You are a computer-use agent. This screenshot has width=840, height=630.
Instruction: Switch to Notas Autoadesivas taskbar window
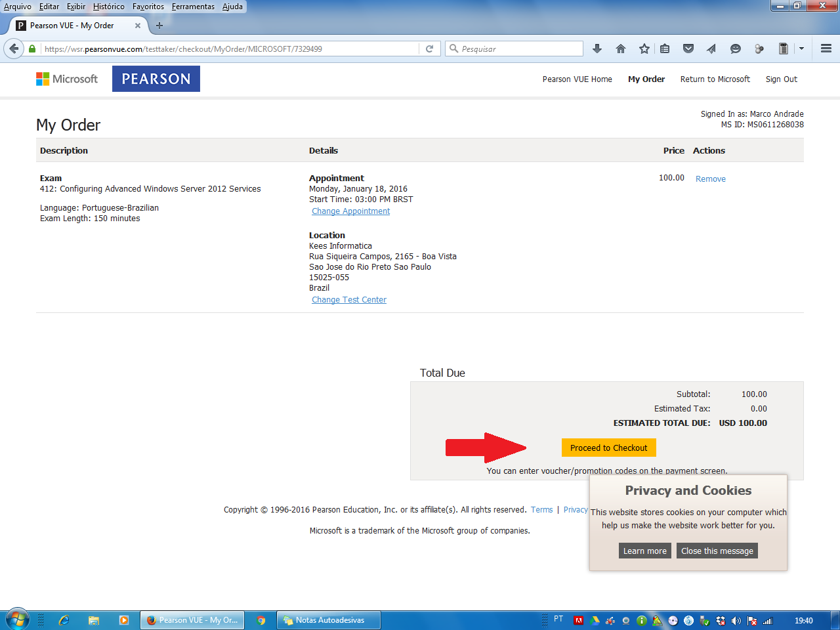pos(330,620)
